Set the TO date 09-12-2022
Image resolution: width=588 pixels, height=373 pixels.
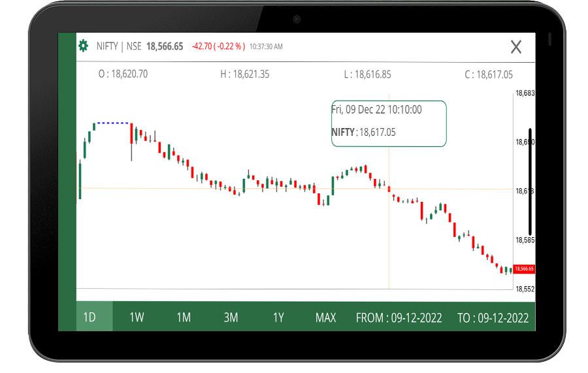(493, 318)
